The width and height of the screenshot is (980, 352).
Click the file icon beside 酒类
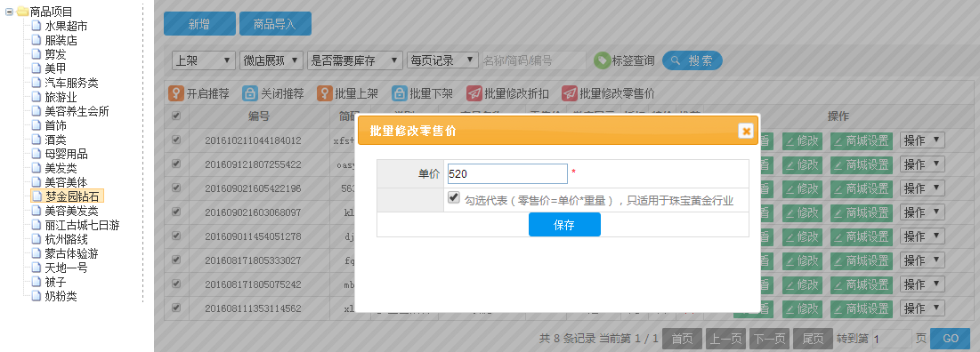(x=36, y=140)
